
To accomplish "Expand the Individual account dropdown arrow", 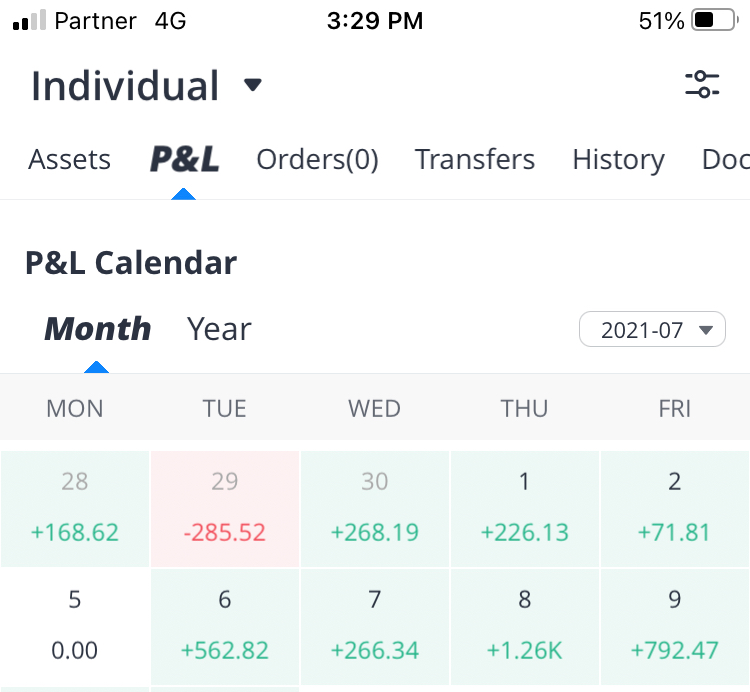I will pos(253,85).
